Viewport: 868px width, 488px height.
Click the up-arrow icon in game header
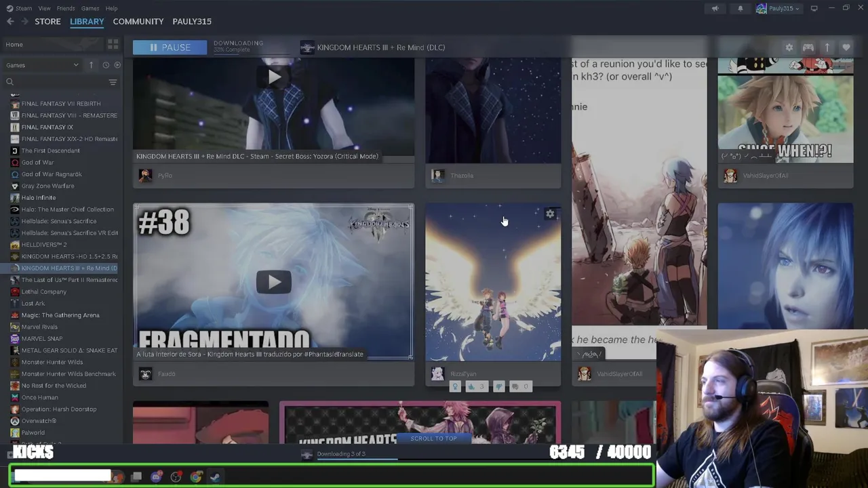[827, 47]
